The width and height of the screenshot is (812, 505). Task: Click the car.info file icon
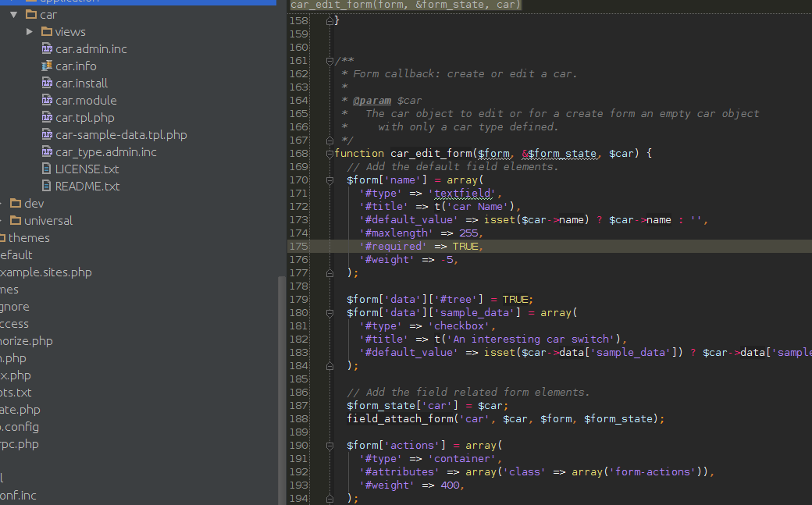[x=47, y=66]
